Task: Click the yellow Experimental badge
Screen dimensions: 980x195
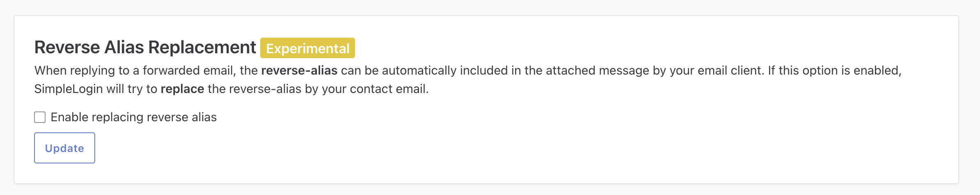Action: click(x=307, y=48)
